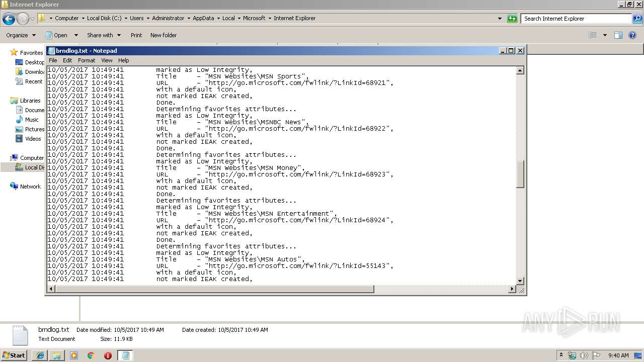Screen dimensions: 644x362
Task: Click the Microsoft breadcrumb segment
Action: coord(254,18)
